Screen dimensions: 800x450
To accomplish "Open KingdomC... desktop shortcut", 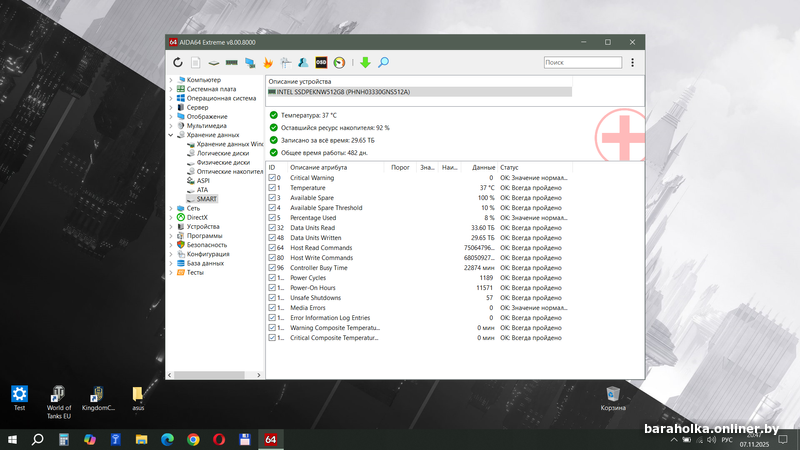I will (98, 398).
